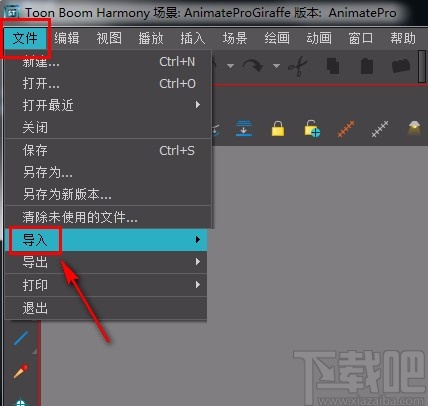Click the orange dashed line icon
Viewport: 428px width, 406px height.
(x=346, y=129)
